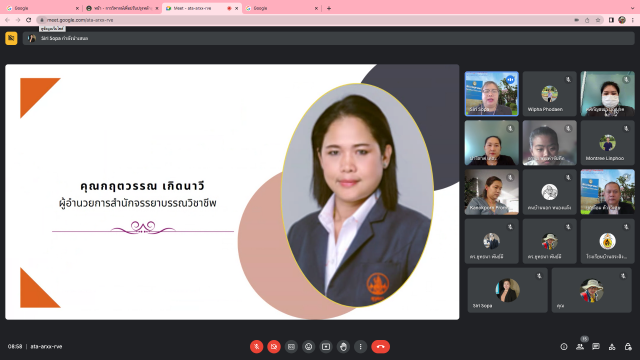The width and height of the screenshot is (640, 360).
Task: Open the Chrome profile avatar
Action: pos(622,20)
